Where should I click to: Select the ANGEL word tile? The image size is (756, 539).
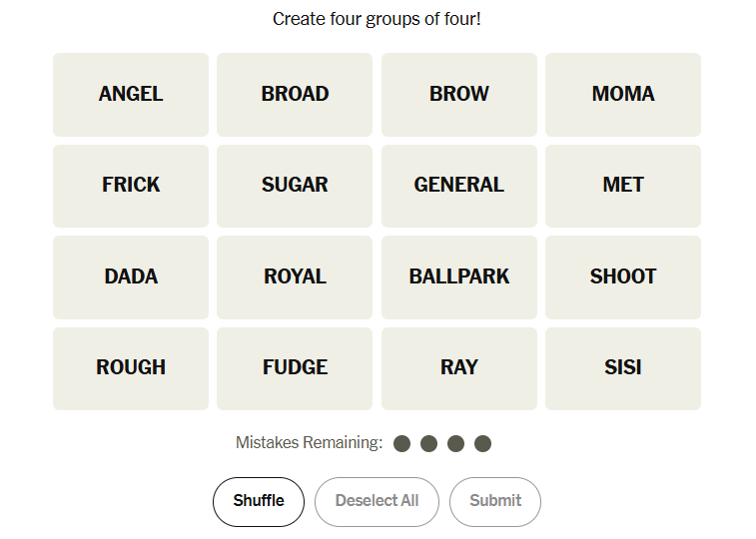(131, 95)
